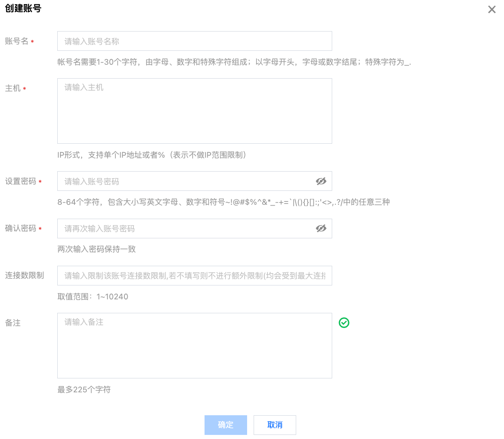This screenshot has width=504, height=439.
Task: Focus the 备注 textarea
Action: coord(194,346)
